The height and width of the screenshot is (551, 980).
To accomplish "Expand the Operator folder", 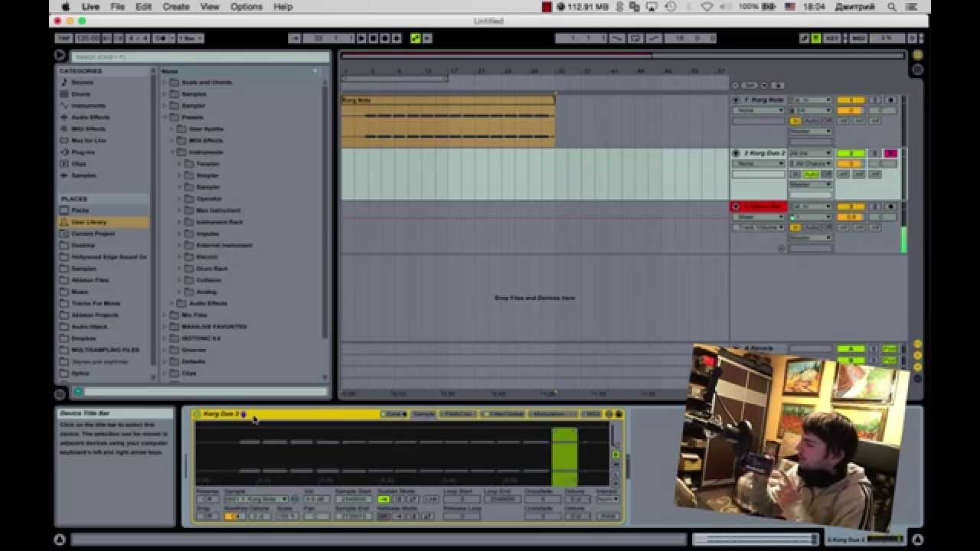I will pyautogui.click(x=180, y=199).
